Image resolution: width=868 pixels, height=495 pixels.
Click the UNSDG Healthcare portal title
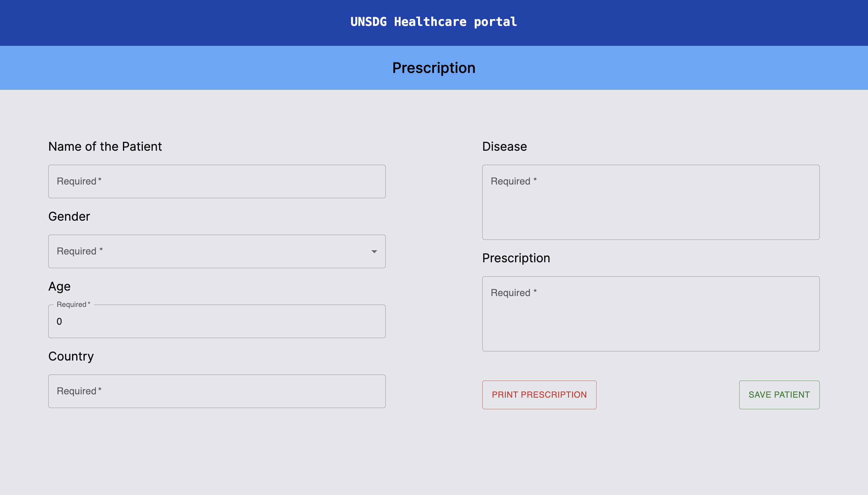click(x=434, y=22)
